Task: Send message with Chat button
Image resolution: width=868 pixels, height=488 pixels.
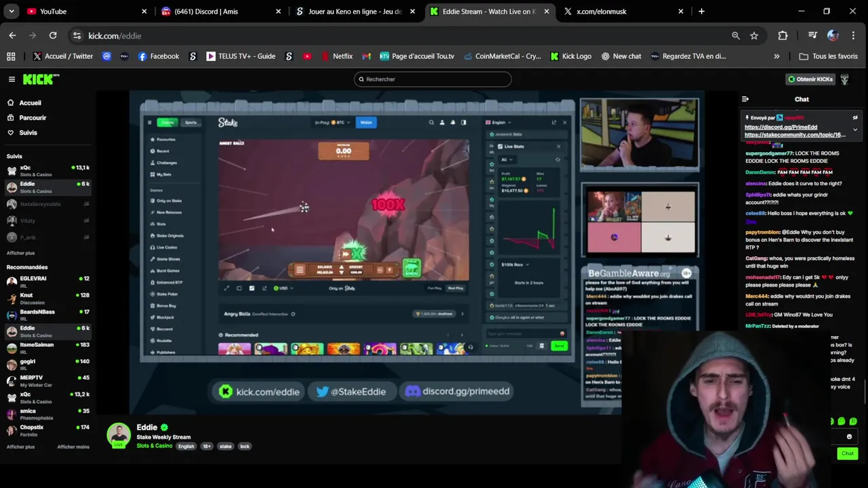Action: pos(848,453)
